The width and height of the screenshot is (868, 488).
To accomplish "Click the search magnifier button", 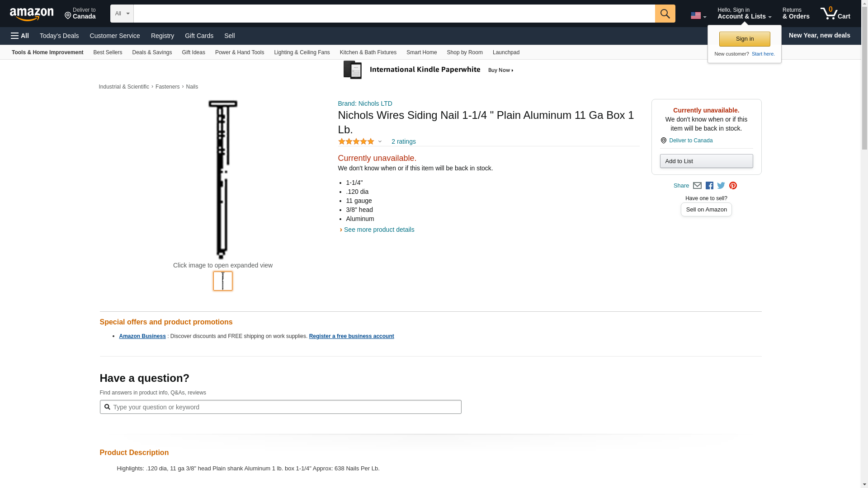I will pos(665,14).
